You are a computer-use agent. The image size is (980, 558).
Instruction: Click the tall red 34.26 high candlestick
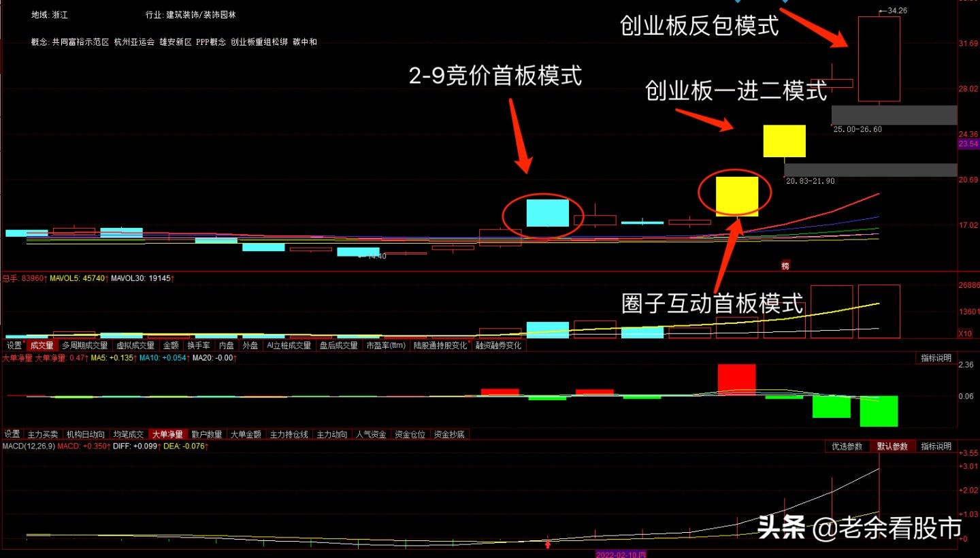coord(879,59)
